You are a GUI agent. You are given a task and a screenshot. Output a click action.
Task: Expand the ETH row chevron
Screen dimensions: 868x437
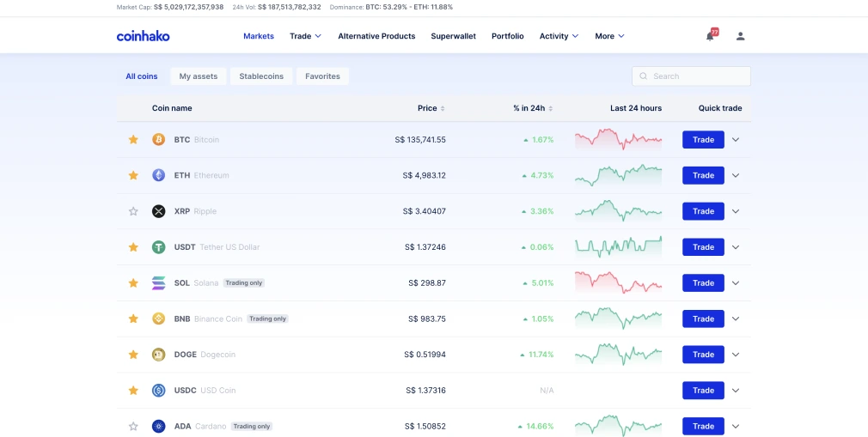click(736, 175)
